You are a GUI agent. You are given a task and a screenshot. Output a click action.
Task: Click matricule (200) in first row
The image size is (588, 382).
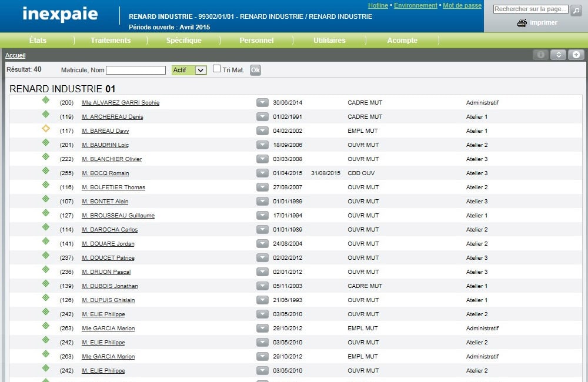tap(66, 103)
